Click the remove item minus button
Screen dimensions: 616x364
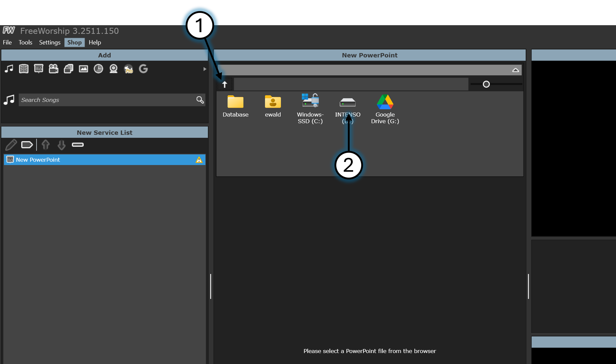(x=78, y=145)
